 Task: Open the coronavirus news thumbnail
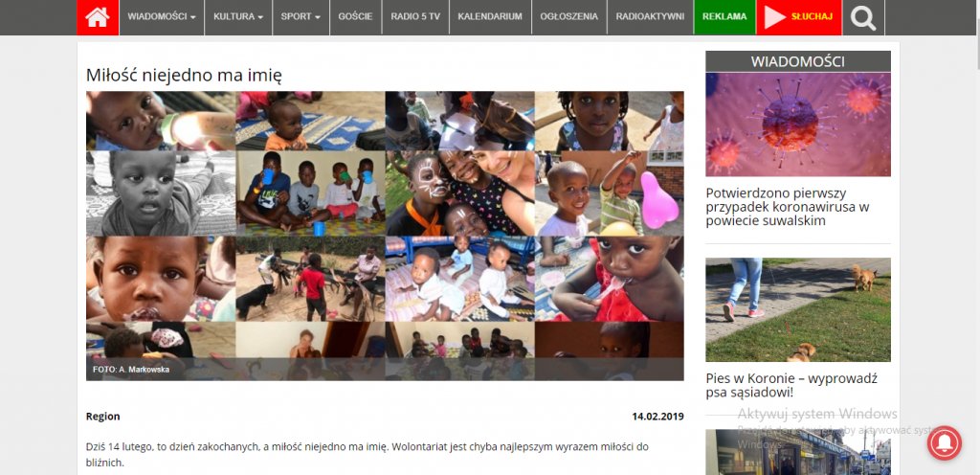pos(798,124)
